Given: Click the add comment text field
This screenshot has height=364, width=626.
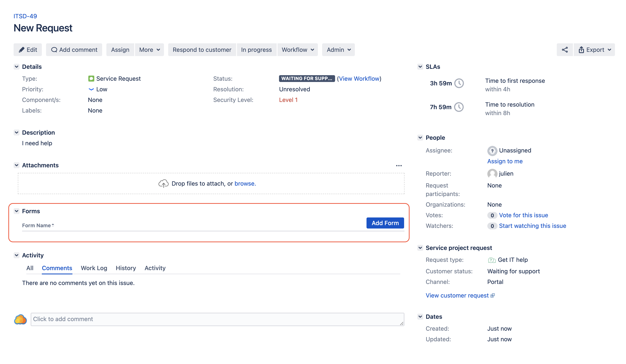Looking at the screenshot, I should [x=217, y=319].
